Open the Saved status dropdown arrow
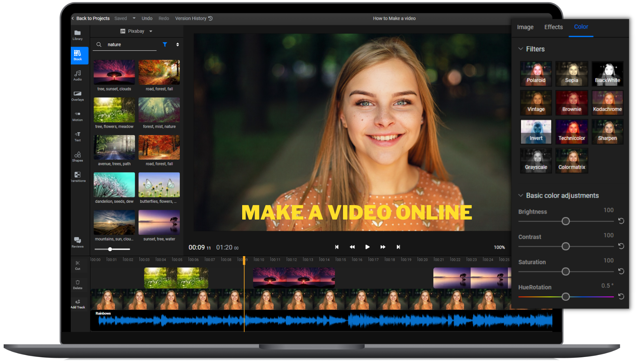The image size is (644, 362). 134,18
